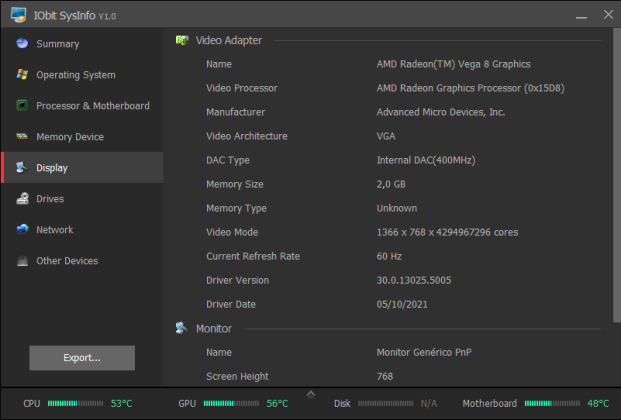
Task: Click 'AMD Radeon(TM) Vega 8 Graphics' value
Action: 453,64
